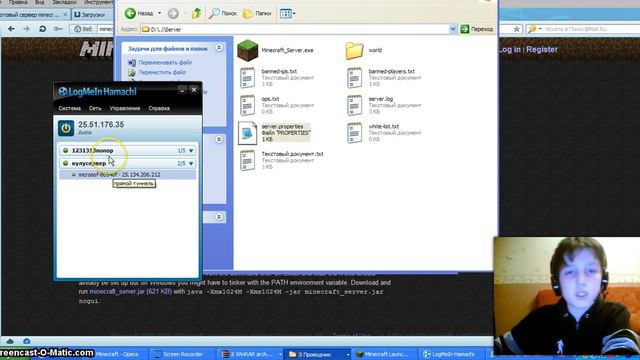The image size is (640, 360).
Task: Select the server.properties file icon
Action: 247,133
